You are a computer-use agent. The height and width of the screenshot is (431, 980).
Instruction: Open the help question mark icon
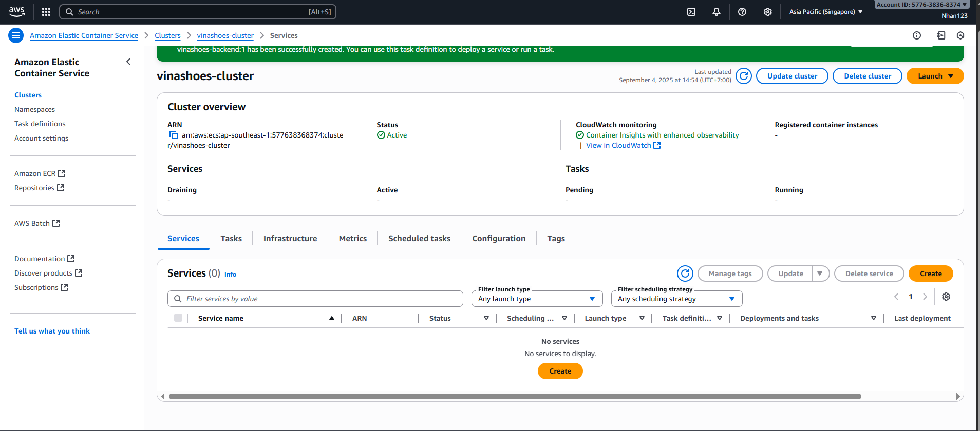[x=742, y=12]
